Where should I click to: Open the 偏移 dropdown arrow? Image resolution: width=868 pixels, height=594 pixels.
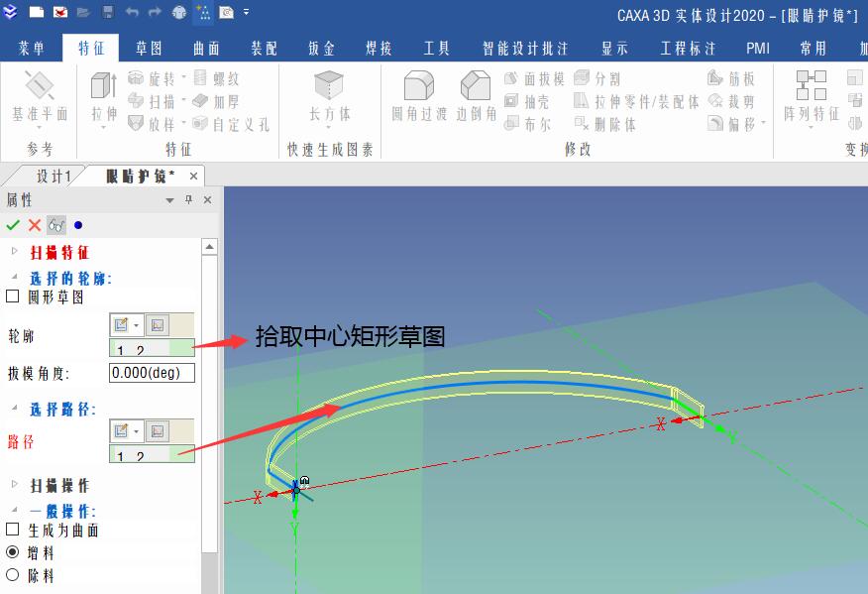761,123
